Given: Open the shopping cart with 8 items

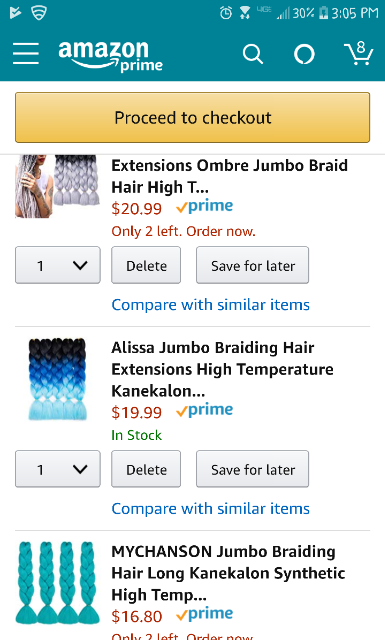Looking at the screenshot, I should click(359, 53).
